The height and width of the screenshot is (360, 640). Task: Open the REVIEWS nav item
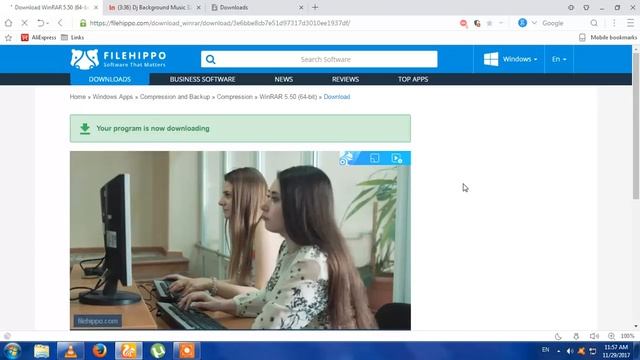pos(345,79)
